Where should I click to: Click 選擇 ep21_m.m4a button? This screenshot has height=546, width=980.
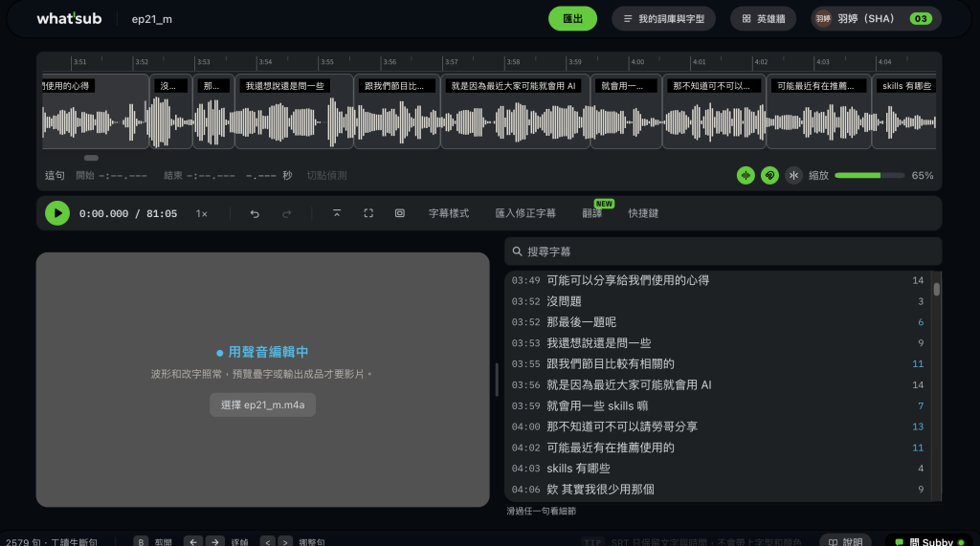click(262, 404)
